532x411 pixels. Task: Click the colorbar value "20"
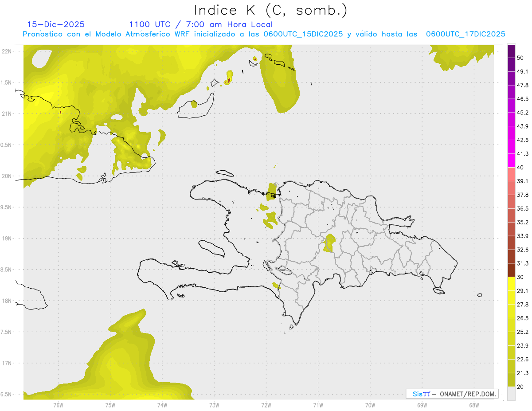tap(521, 387)
